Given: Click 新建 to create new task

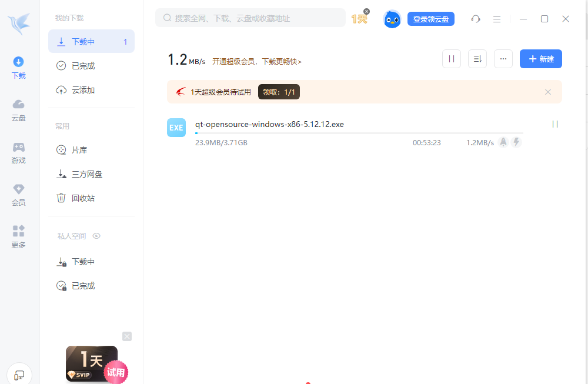Looking at the screenshot, I should [x=541, y=59].
